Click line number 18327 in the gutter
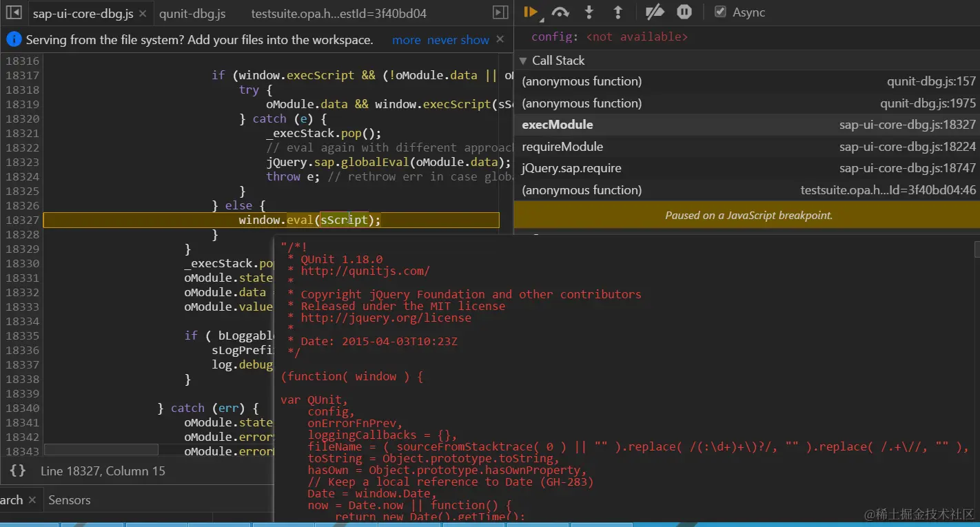 coord(22,220)
